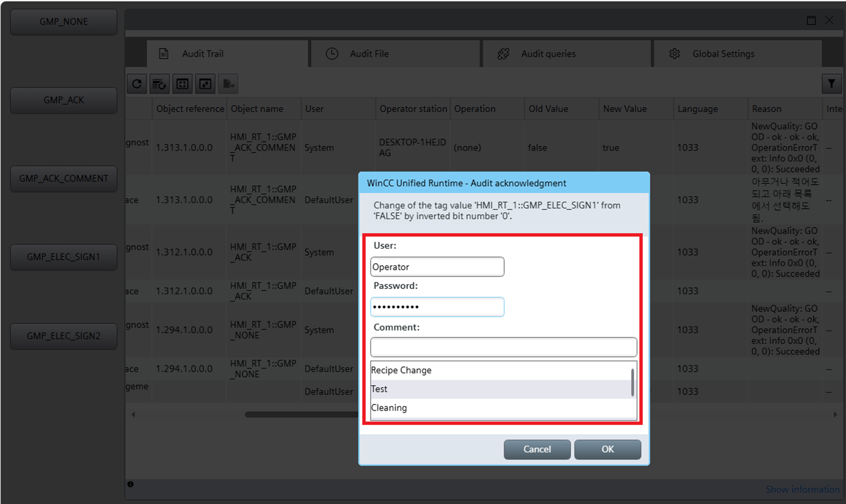
Task: Click the Object name column header
Action: (x=264, y=109)
